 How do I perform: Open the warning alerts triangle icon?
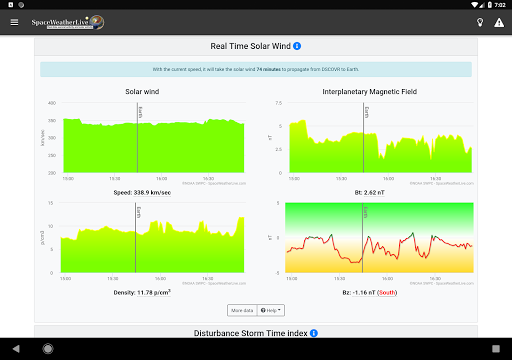(499, 22)
